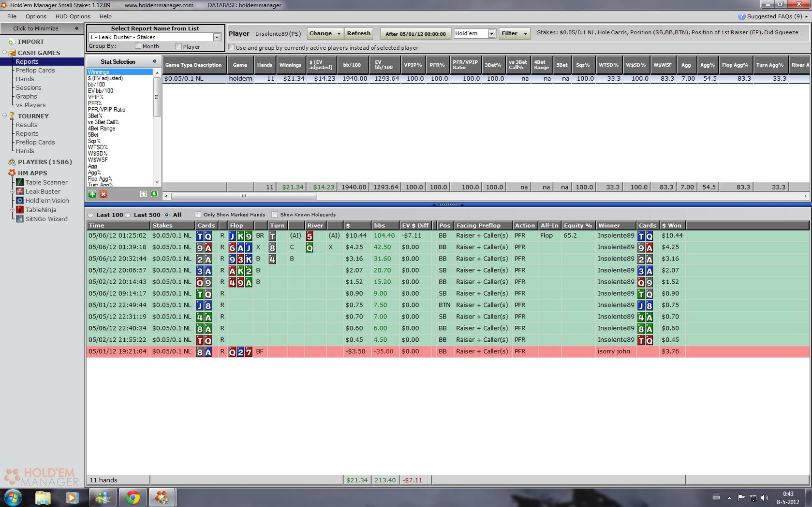The height and width of the screenshot is (507, 812).
Task: Check Show Known Holecards
Action: [x=275, y=215]
